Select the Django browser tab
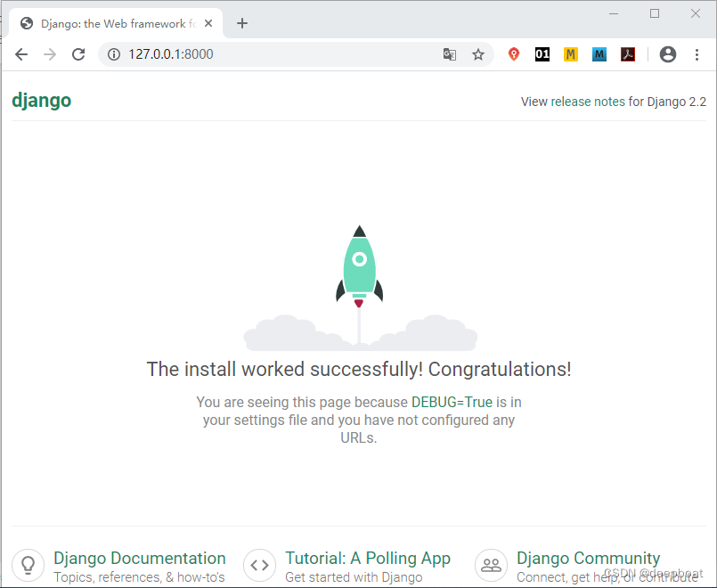The height and width of the screenshot is (588, 717). pos(116,23)
